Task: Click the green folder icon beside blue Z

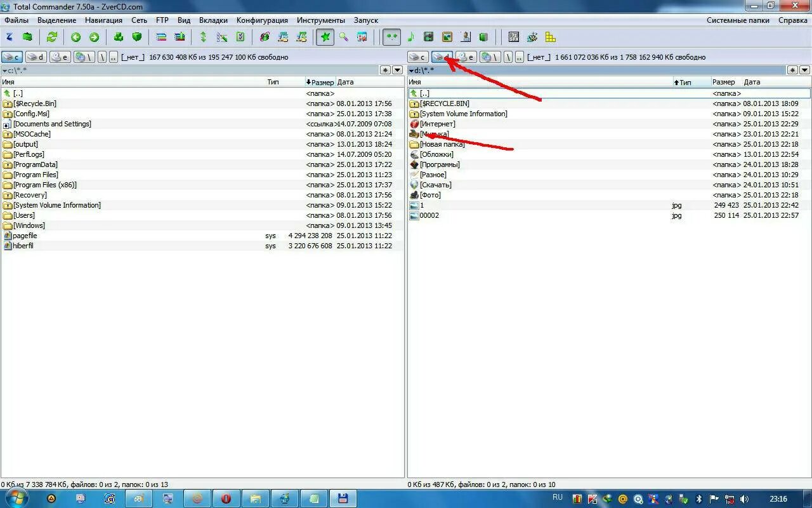Action: coord(27,37)
